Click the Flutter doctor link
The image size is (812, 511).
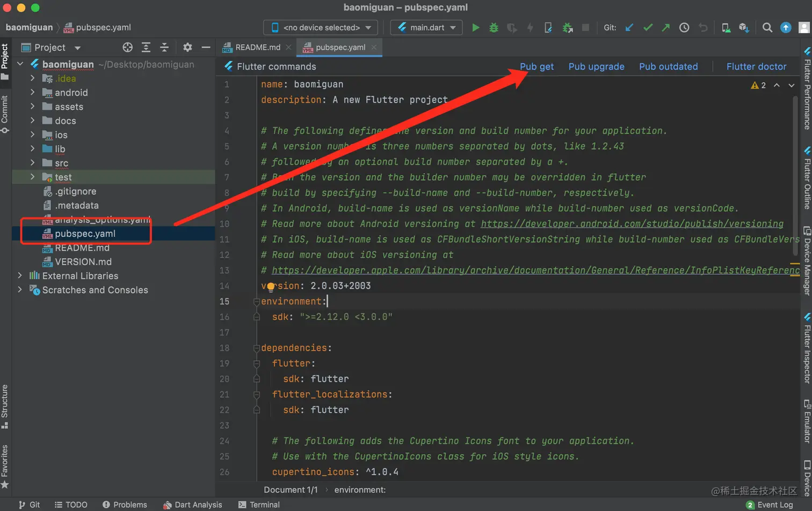tap(756, 67)
